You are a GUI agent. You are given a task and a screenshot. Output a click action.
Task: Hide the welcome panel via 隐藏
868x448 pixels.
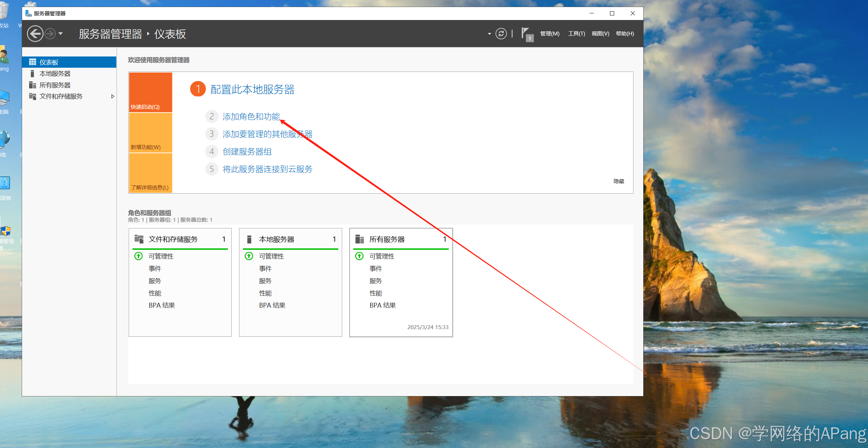click(619, 181)
